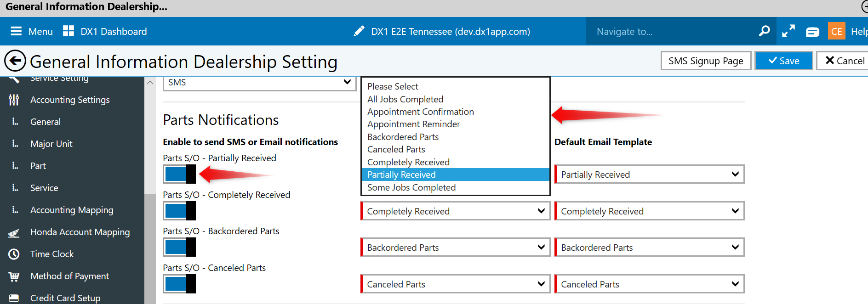Screen dimensions: 868x304
Task: Open the SMS dropdown
Action: [x=260, y=83]
